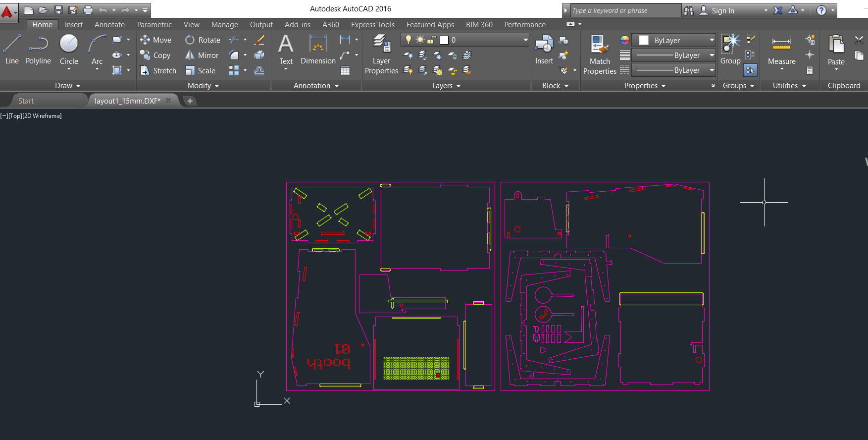Viewport: 868px width, 440px height.
Task: Click the Mirror tool icon
Action: click(190, 55)
